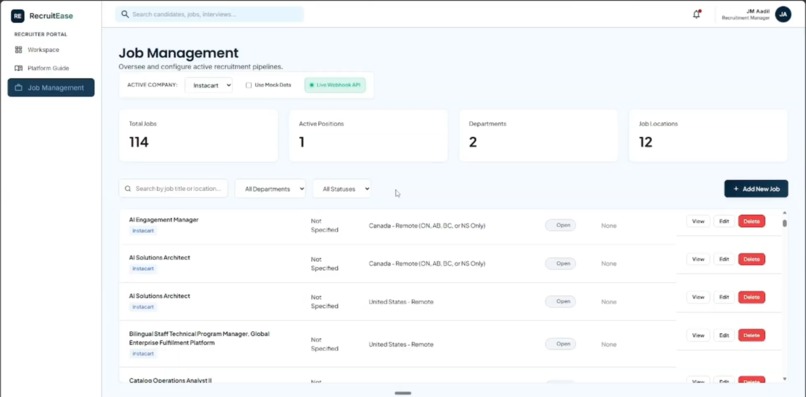Click the Job Locations 12 card
Image resolution: width=806 pixels, height=397 pixels.
click(708, 135)
